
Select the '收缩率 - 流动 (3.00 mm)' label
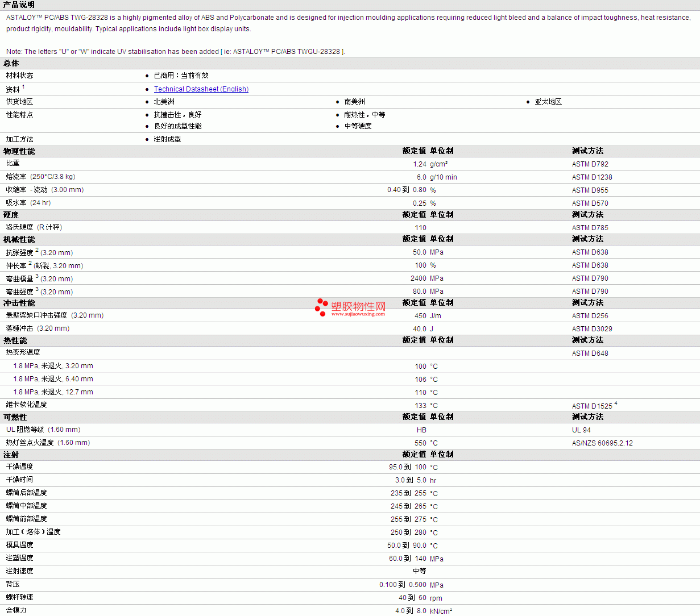click(45, 190)
